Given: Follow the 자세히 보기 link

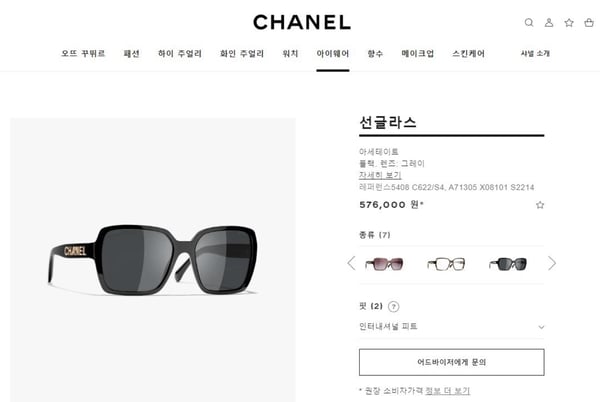Looking at the screenshot, I should [x=380, y=175].
